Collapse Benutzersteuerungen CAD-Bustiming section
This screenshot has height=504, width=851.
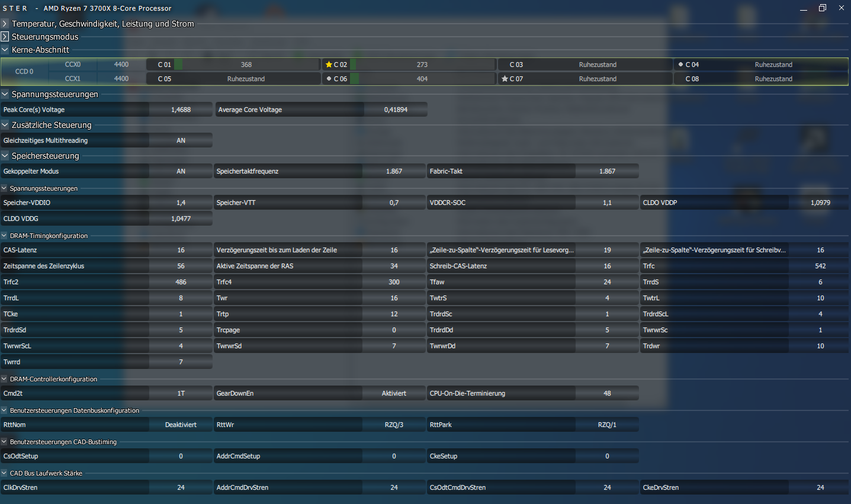[x=4, y=442]
